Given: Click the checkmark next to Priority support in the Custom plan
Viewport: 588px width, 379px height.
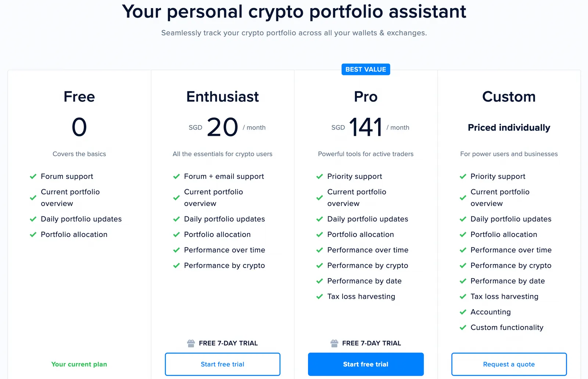Looking at the screenshot, I should click(x=463, y=177).
